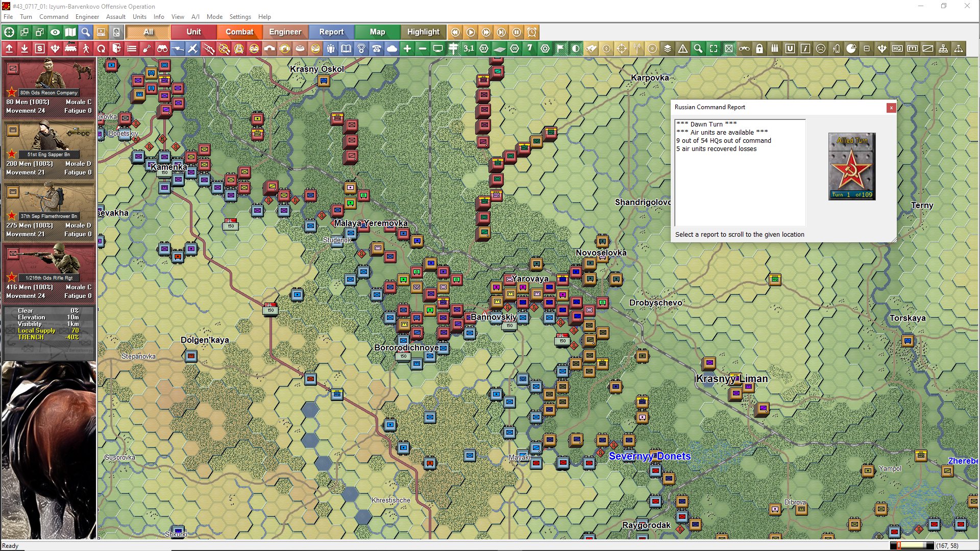Toggle the contrast half-circle map icon

[x=576, y=49]
